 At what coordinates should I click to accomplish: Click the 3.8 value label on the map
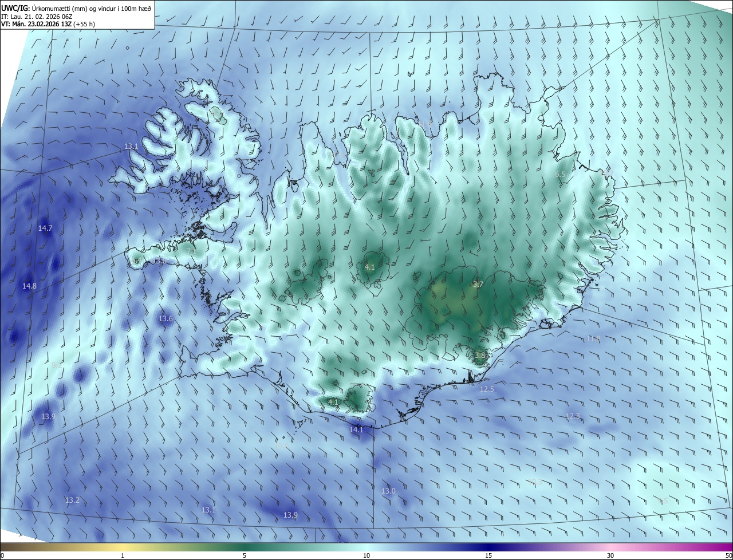click(480, 355)
